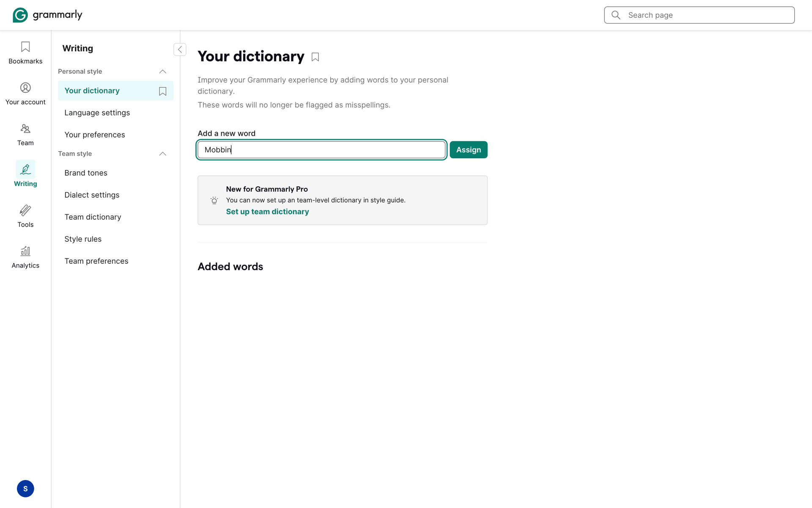Image resolution: width=812 pixels, height=508 pixels.
Task: Open Dialect settings
Action: click(x=92, y=195)
